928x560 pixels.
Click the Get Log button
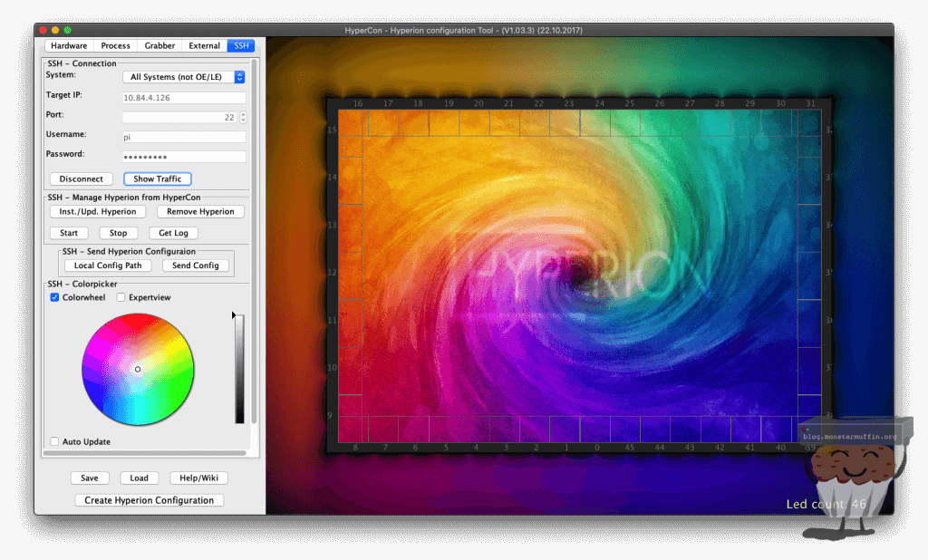click(x=173, y=233)
